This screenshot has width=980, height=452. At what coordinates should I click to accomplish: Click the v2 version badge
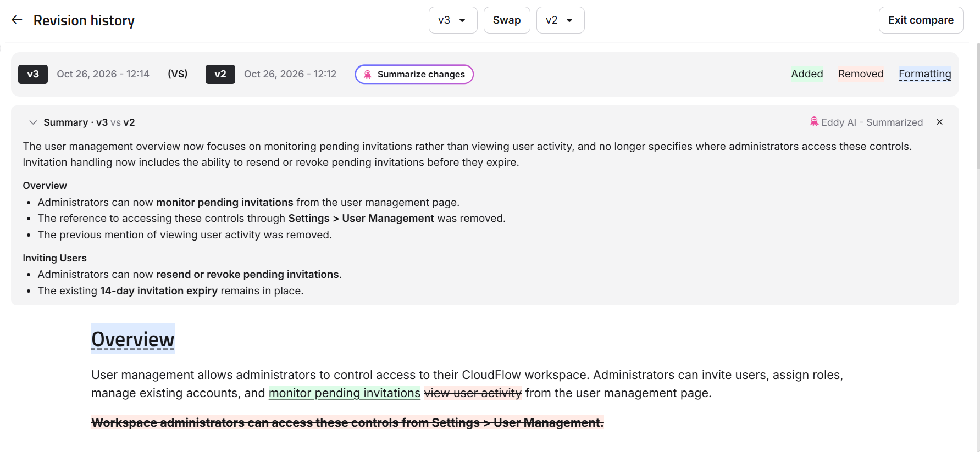point(220,74)
